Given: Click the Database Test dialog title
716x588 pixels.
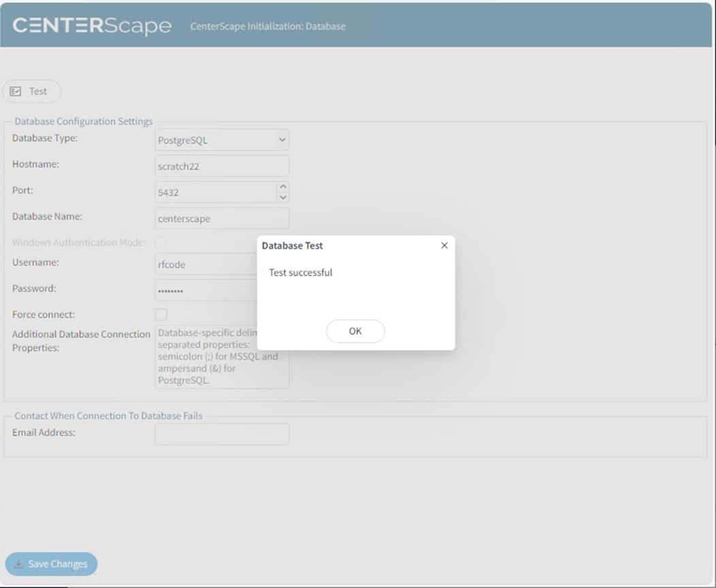Looking at the screenshot, I should click(x=293, y=246).
